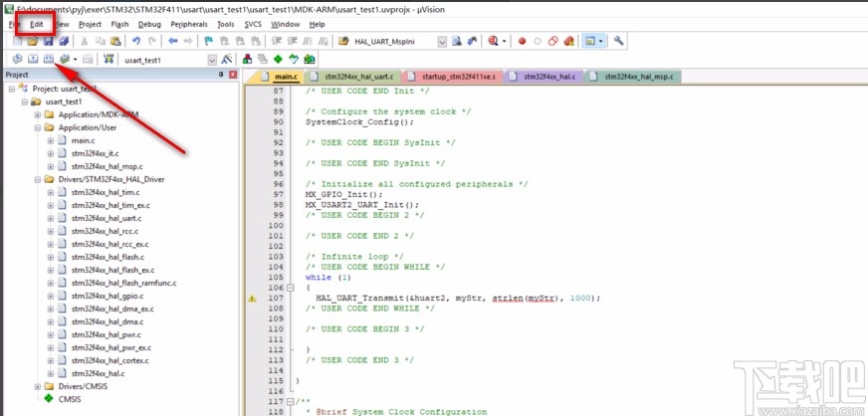Switch to the stm32f4xx_hal.c editor tab
Image resolution: width=868 pixels, height=416 pixels.
coord(542,77)
